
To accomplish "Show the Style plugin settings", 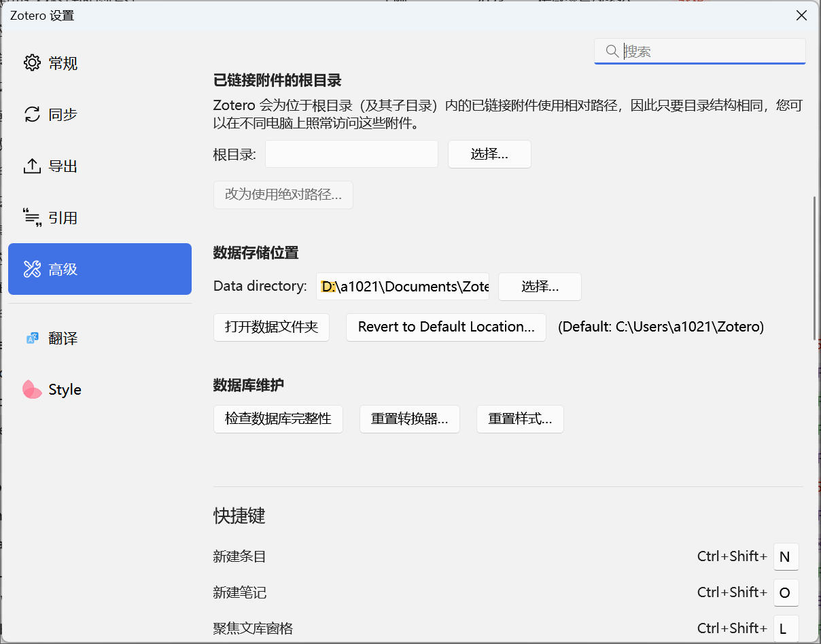I will click(x=100, y=389).
